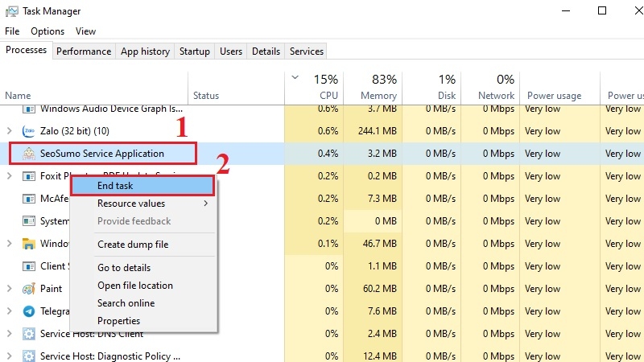Click the Service Host Diagnostic Policy gear icon

[x=29, y=356]
